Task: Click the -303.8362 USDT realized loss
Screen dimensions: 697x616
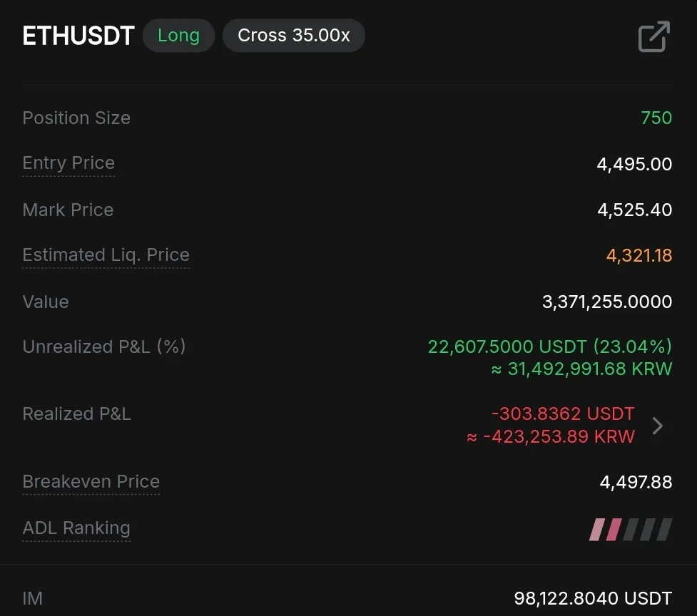Action: tap(562, 414)
